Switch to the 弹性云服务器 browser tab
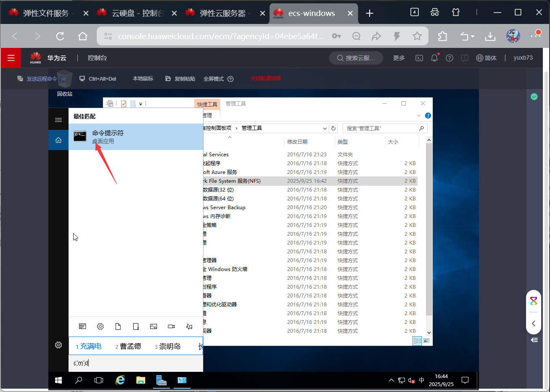The image size is (550, 392). click(x=225, y=13)
